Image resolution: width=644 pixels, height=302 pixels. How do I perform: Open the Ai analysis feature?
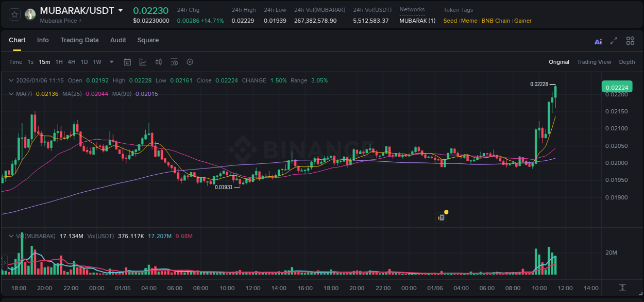click(x=598, y=41)
